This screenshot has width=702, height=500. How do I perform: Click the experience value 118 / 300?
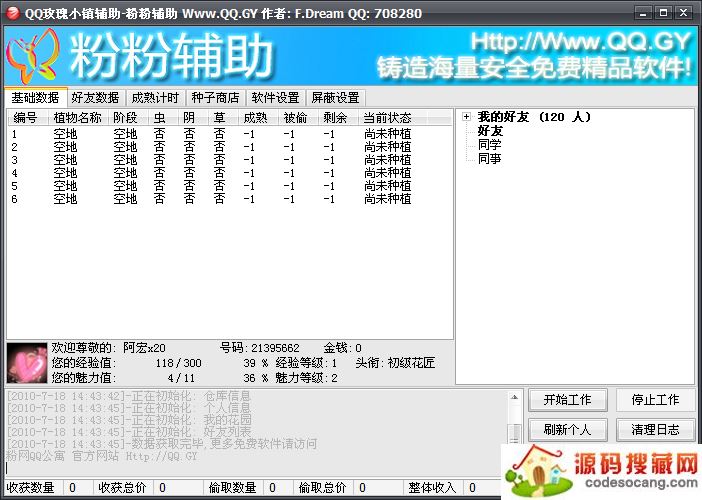179,363
